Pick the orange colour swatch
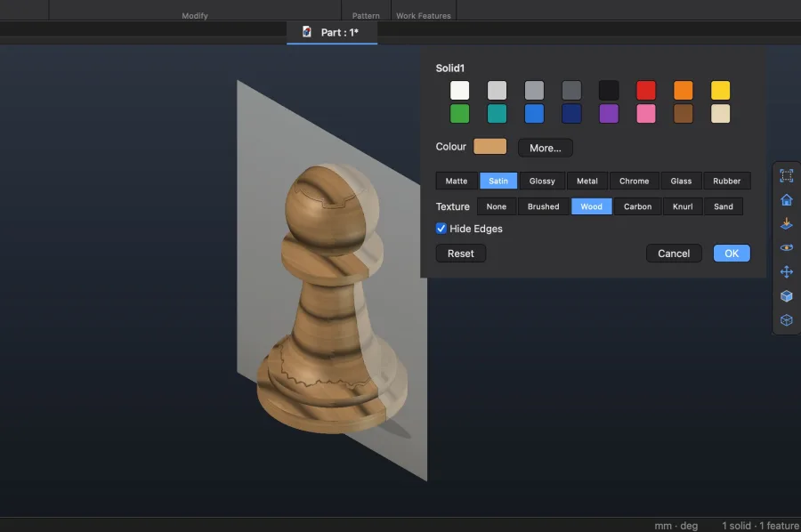This screenshot has height=532, width=801. pyautogui.click(x=683, y=91)
